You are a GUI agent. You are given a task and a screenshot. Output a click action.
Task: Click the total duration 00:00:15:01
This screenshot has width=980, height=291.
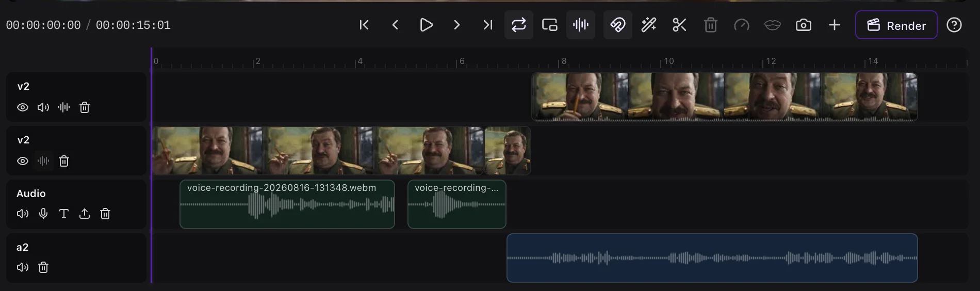click(x=133, y=25)
